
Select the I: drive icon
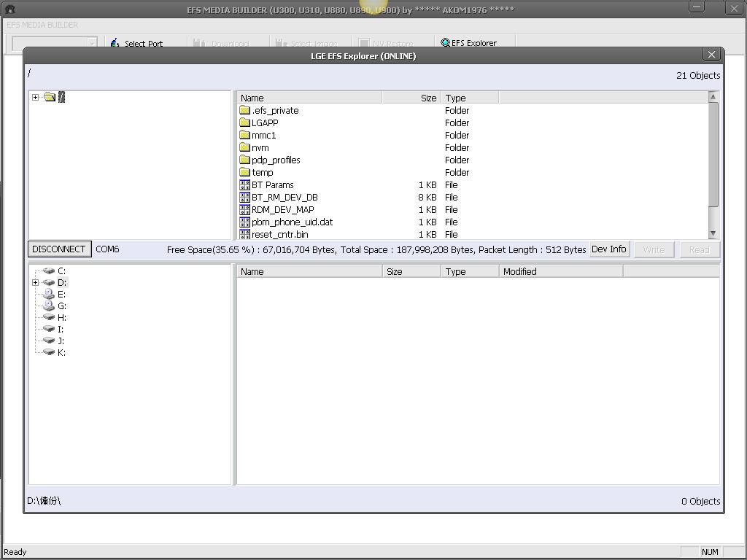(49, 329)
